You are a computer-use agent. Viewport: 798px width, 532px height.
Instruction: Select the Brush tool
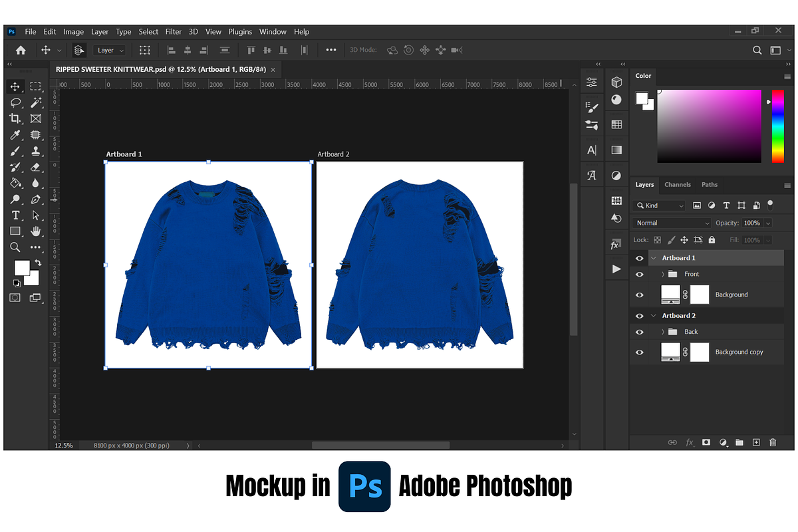(x=15, y=151)
